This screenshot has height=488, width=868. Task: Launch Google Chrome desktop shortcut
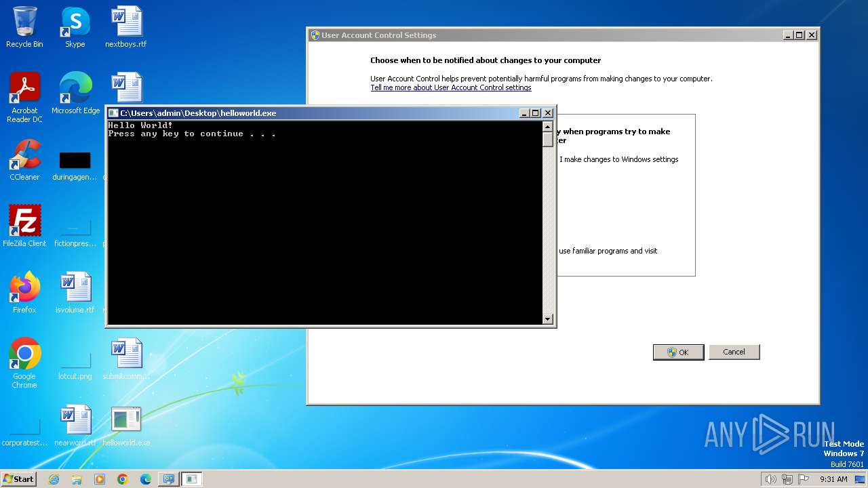[24, 363]
